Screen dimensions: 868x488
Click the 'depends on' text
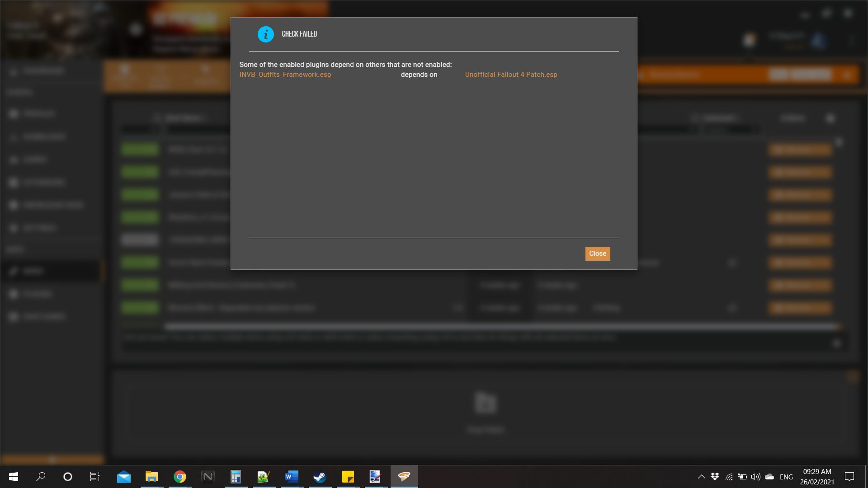[x=419, y=75]
